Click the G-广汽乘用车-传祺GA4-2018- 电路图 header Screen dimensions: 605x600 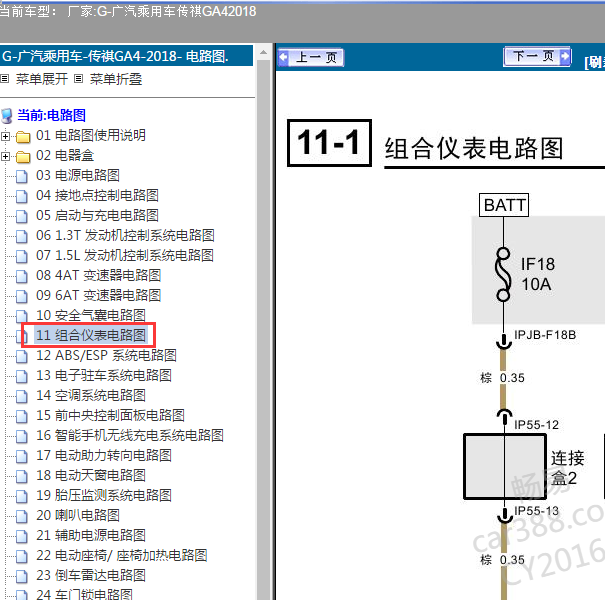pos(126,56)
